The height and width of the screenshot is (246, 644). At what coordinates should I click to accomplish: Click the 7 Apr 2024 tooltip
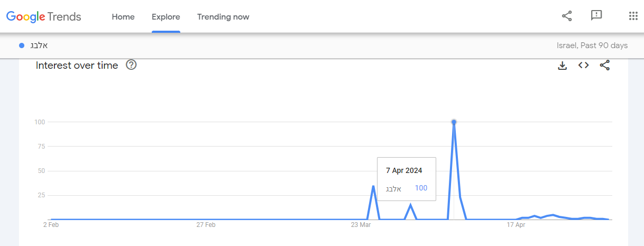(406, 179)
